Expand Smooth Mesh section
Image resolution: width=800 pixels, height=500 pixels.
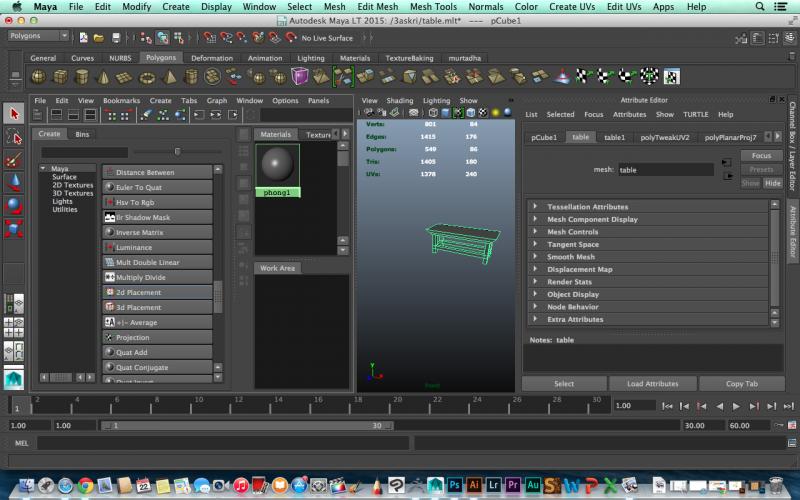[x=535, y=257]
